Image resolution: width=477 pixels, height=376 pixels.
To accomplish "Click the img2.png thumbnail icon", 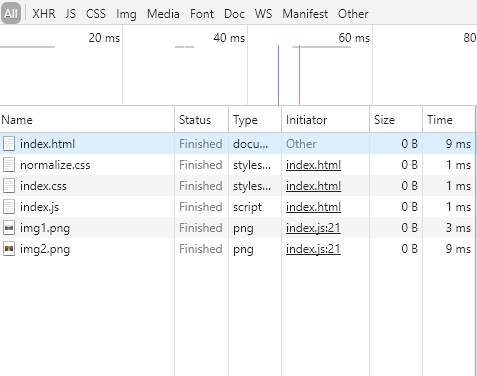I will [9, 249].
